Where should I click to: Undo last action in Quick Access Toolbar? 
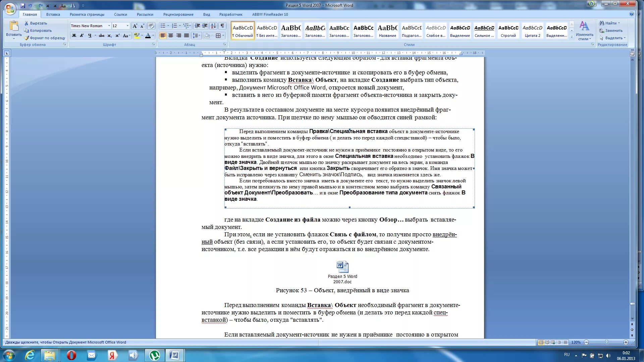[x=30, y=6]
